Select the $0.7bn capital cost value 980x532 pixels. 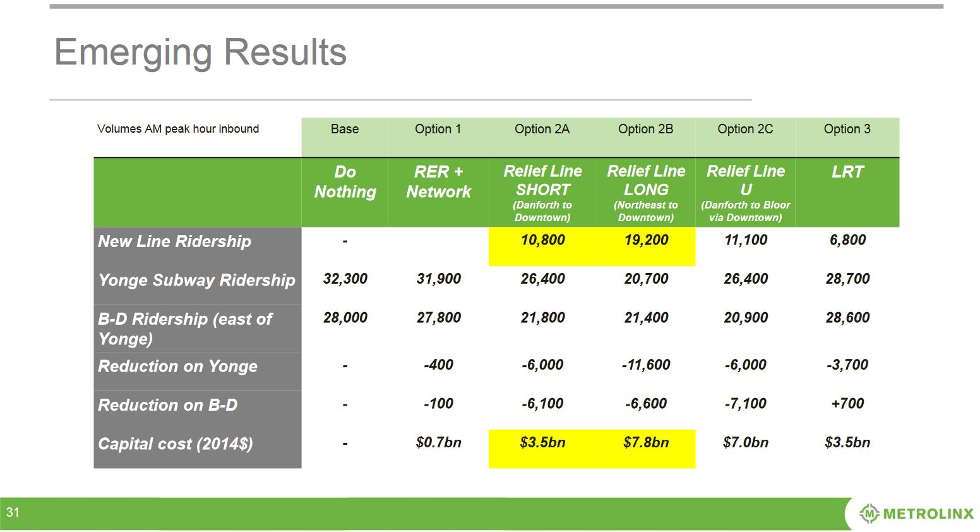coord(438,442)
